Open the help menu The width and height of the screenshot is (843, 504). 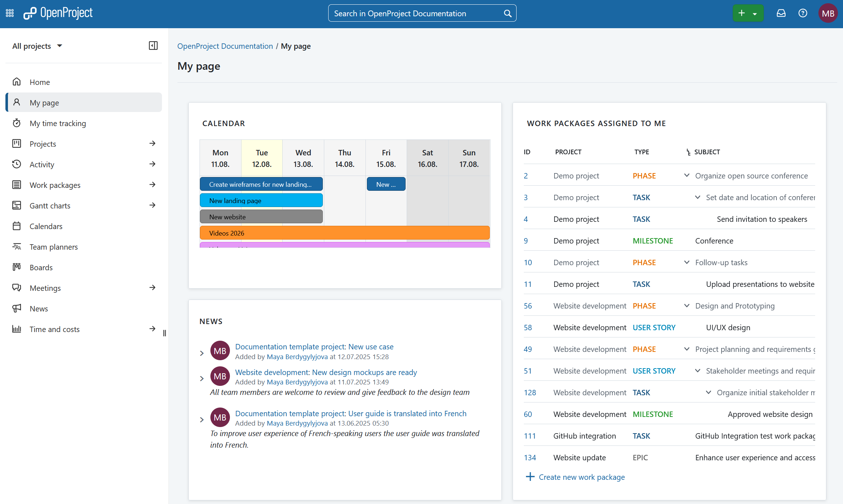[803, 13]
